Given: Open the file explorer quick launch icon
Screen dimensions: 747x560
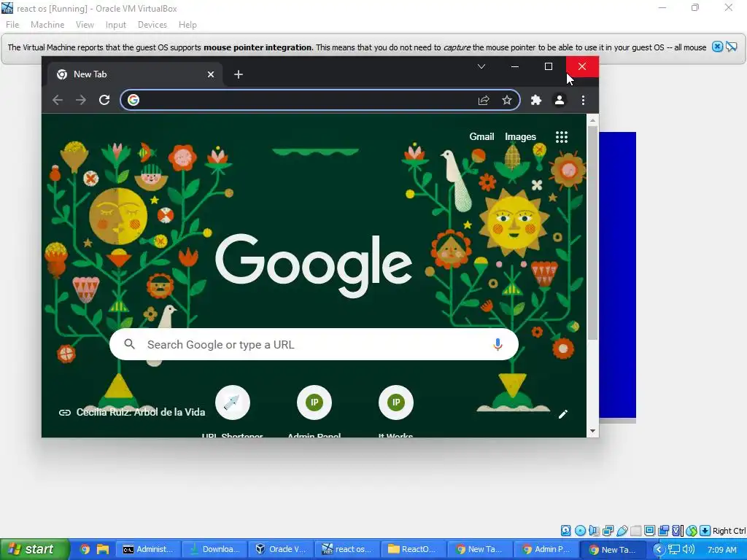Looking at the screenshot, I should (x=102, y=549).
